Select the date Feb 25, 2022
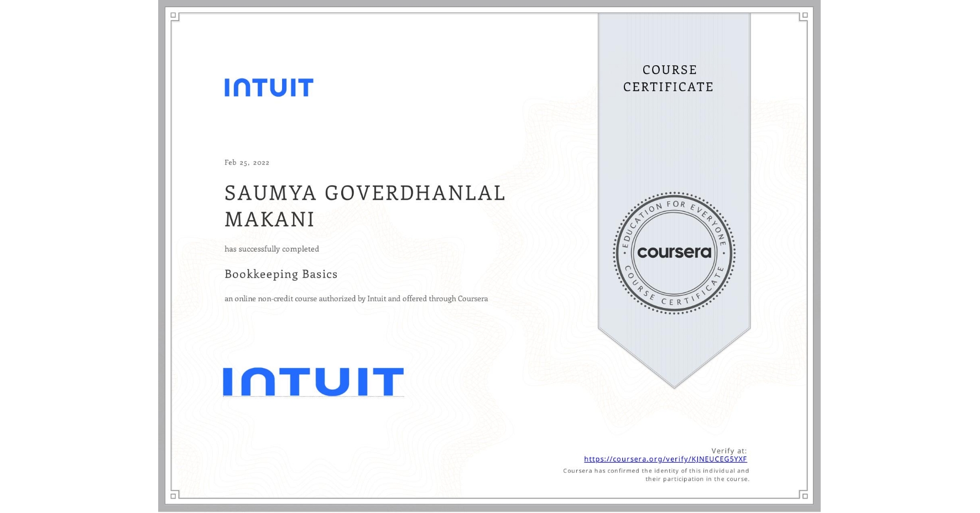This screenshot has height=513, width=980. tap(247, 163)
